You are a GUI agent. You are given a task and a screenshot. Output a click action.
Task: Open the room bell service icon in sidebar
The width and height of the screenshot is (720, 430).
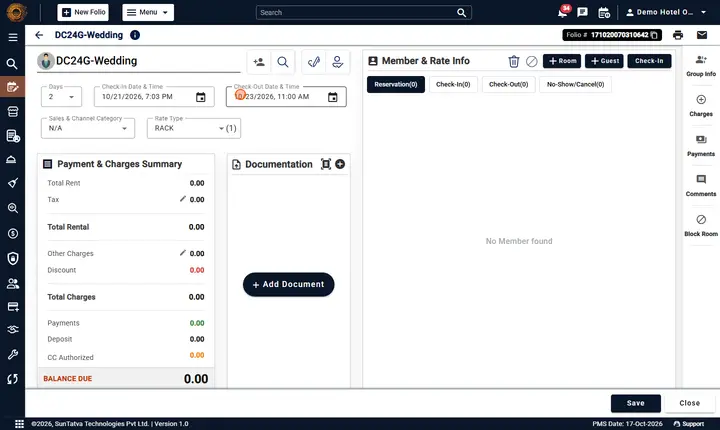click(x=11, y=159)
